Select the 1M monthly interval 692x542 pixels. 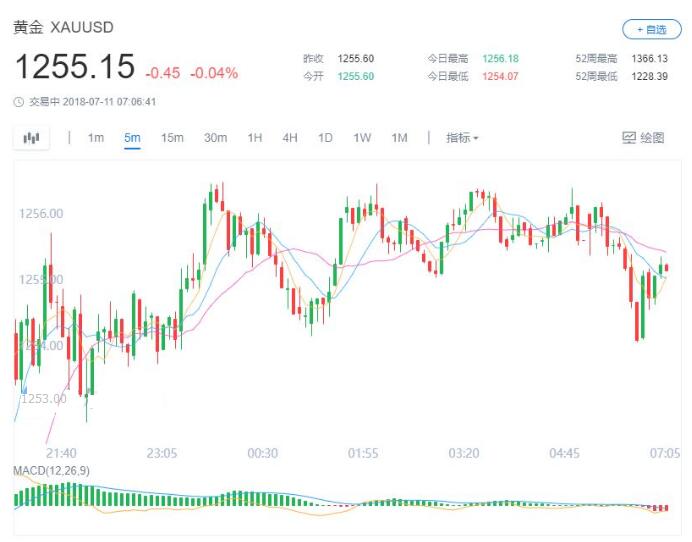(399, 138)
